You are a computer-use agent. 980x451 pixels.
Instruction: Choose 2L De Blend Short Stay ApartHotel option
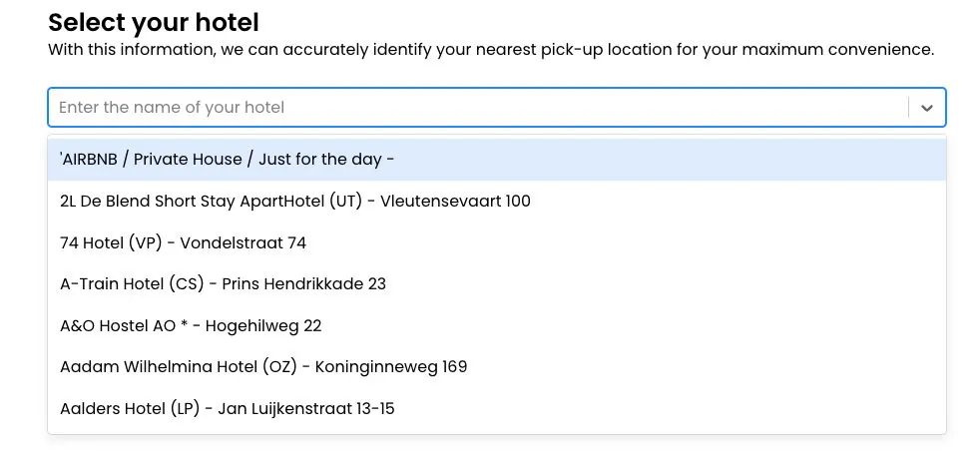pyautogui.click(x=295, y=202)
